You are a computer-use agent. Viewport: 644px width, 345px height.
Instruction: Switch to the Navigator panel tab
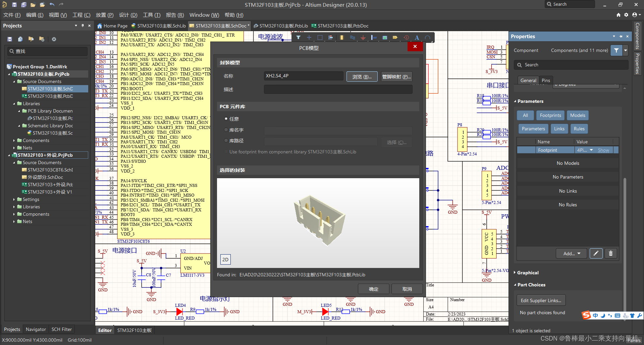pyautogui.click(x=36, y=329)
